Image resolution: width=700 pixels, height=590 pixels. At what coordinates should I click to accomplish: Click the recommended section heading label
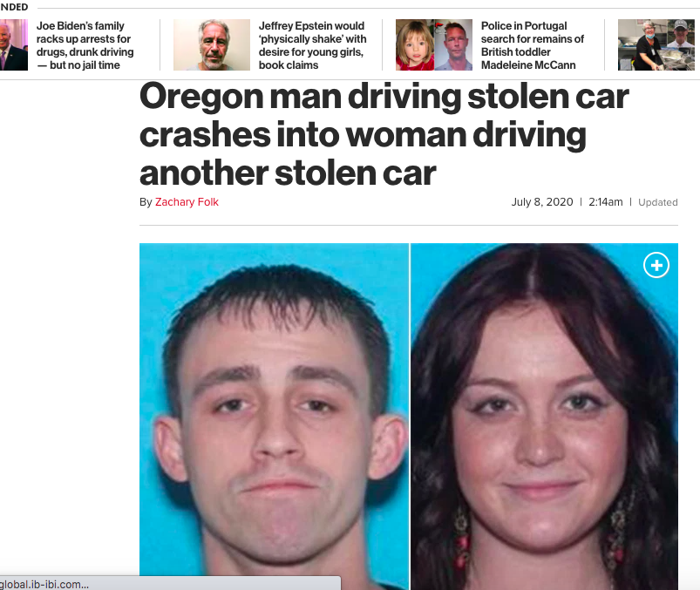[14, 7]
